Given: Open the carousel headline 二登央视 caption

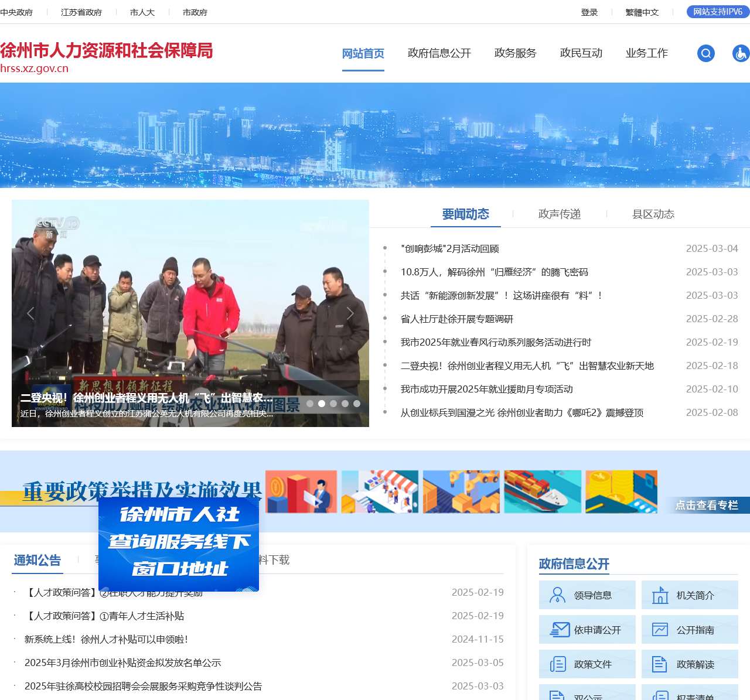Looking at the screenshot, I should pos(146,398).
